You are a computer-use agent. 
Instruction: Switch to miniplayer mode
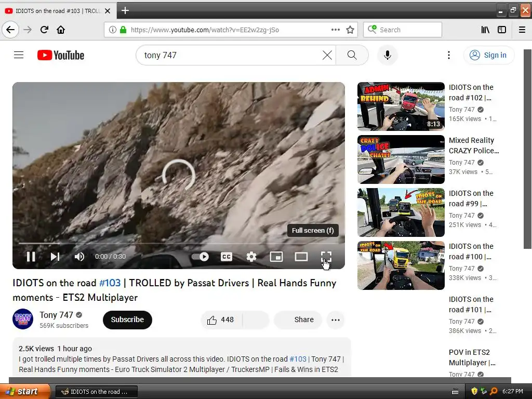click(276, 257)
